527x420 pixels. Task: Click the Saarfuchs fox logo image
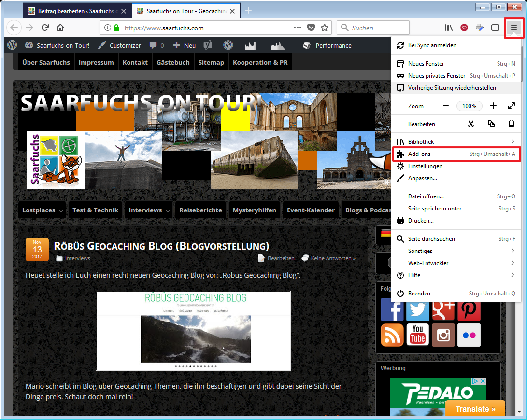click(x=56, y=160)
